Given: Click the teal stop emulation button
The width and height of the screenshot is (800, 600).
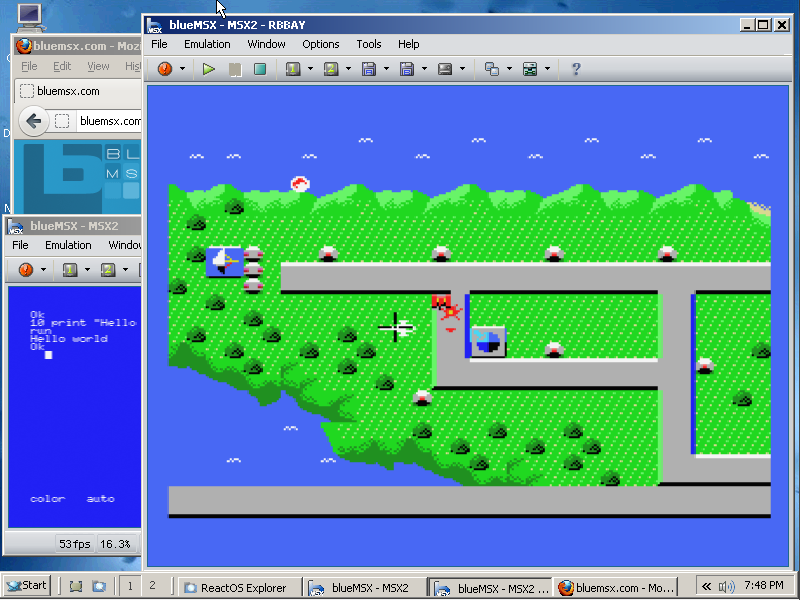Looking at the screenshot, I should pos(260,69).
